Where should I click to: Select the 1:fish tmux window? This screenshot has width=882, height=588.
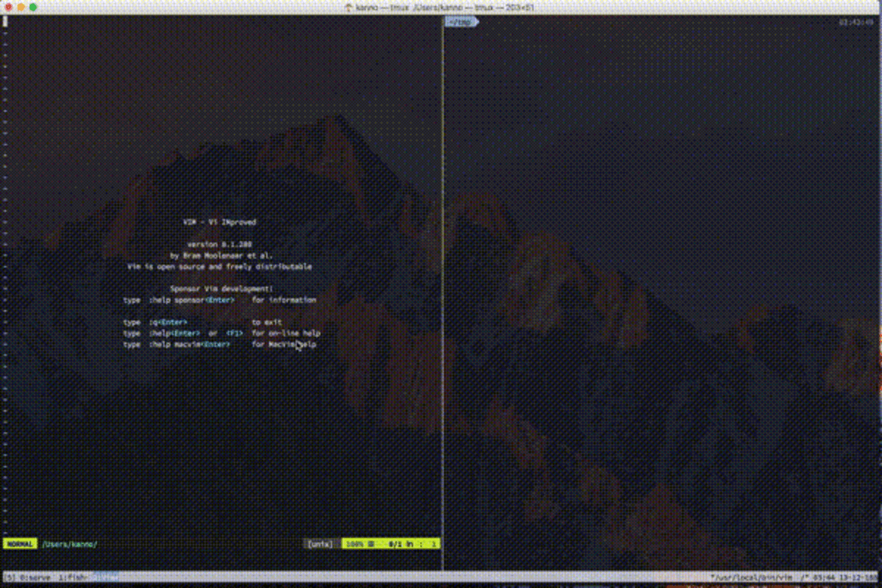(73, 577)
